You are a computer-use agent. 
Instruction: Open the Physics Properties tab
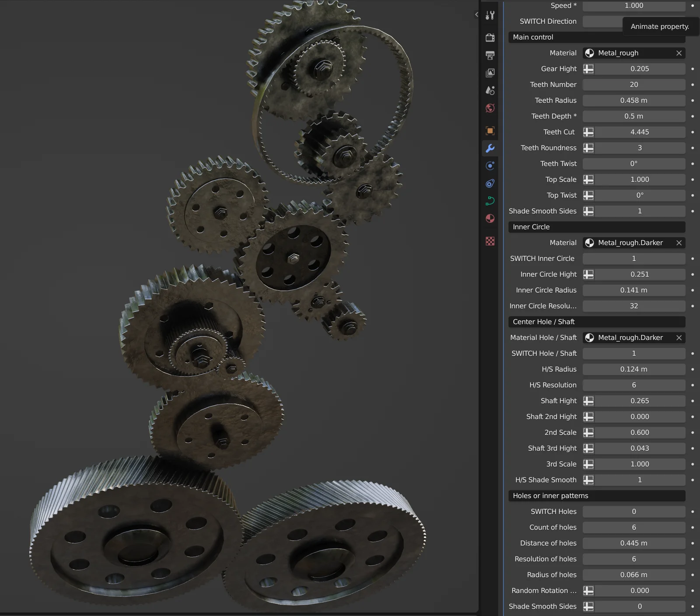coord(490,183)
